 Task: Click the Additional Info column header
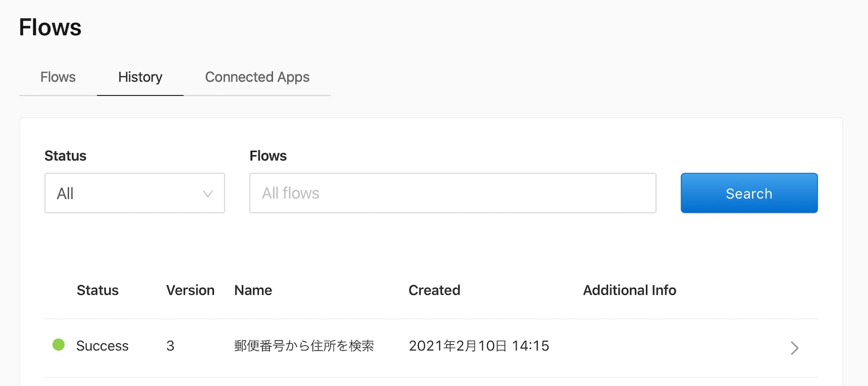point(629,290)
